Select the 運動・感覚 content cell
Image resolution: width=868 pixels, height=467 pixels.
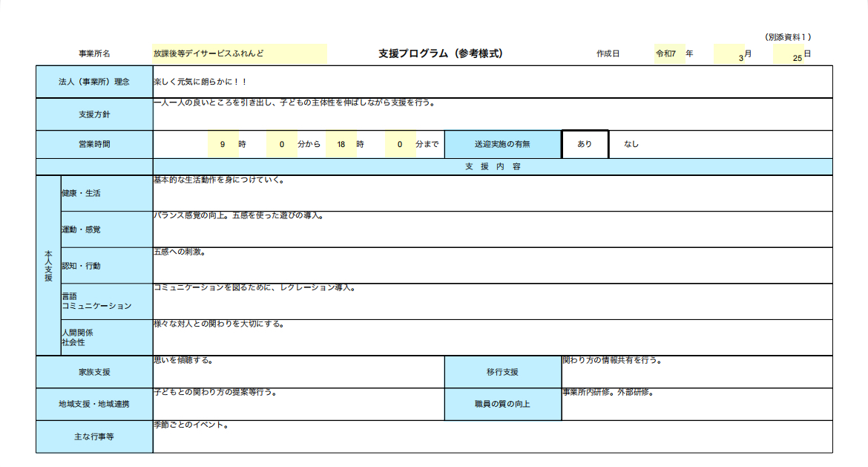click(x=493, y=229)
